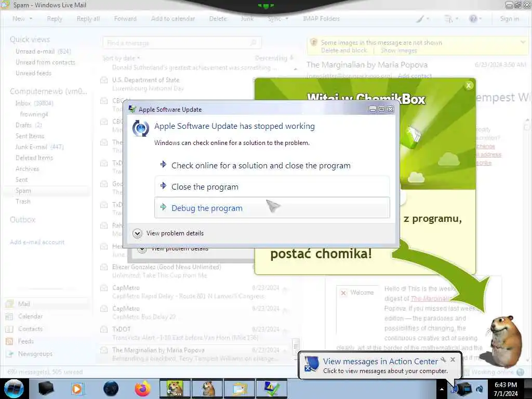This screenshot has width=532, height=399.
Task: Switch to Calendar in Live Mail sidebar
Action: pyautogui.click(x=30, y=316)
